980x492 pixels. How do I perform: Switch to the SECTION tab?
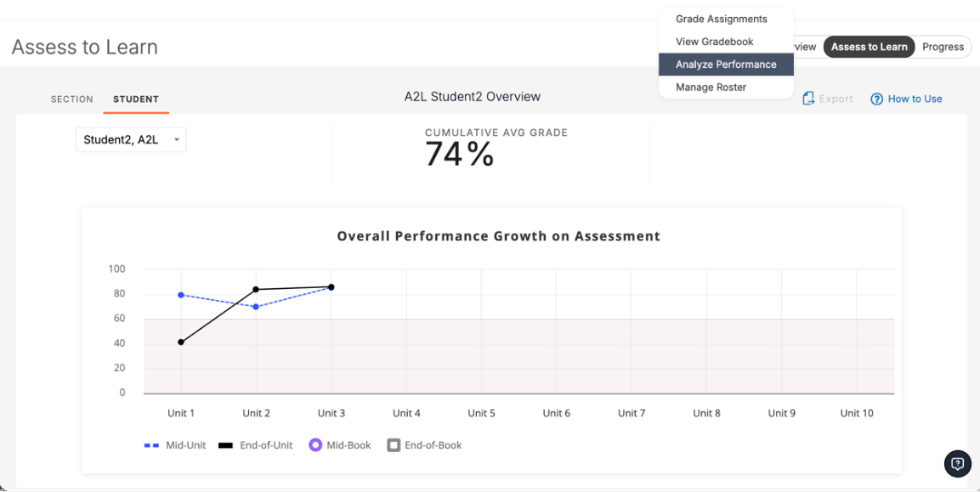[x=71, y=99]
